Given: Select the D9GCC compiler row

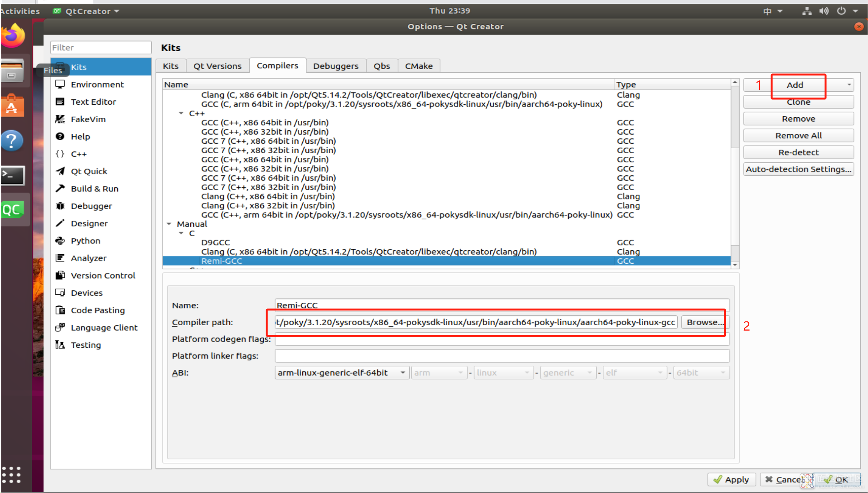Looking at the screenshot, I should click(x=446, y=242).
